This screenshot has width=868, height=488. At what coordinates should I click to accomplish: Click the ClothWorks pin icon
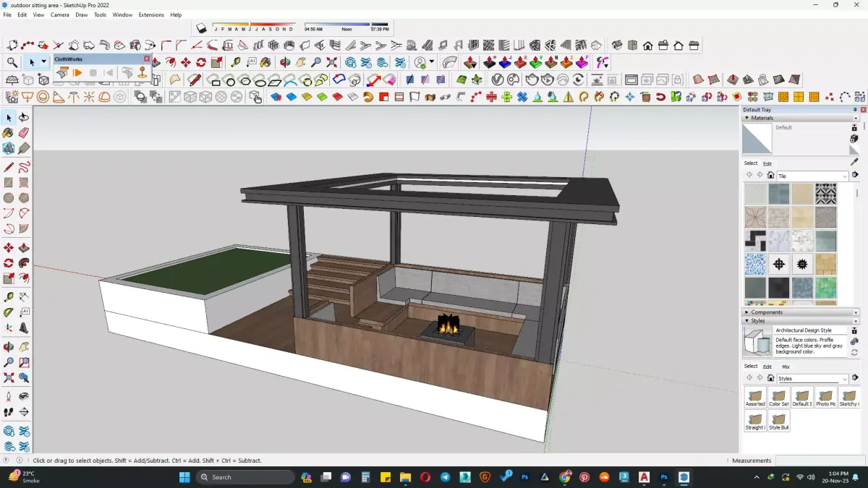142,73
